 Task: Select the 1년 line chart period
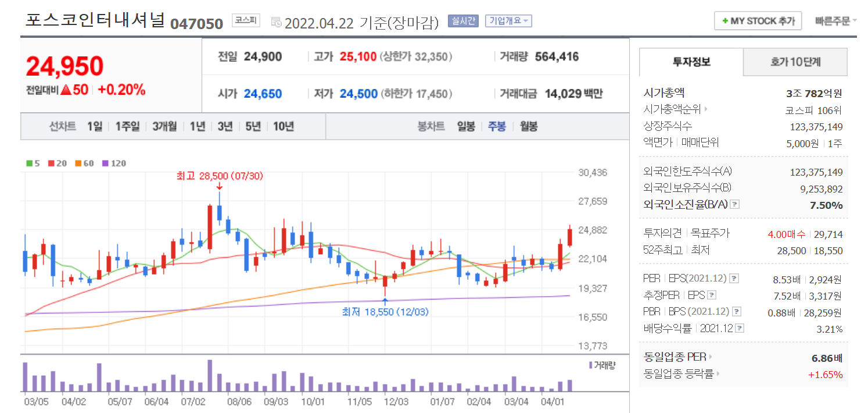[x=198, y=126]
